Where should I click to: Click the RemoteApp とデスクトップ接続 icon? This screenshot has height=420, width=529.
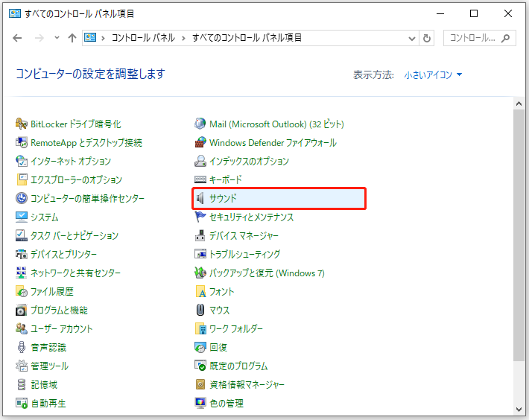[22, 142]
